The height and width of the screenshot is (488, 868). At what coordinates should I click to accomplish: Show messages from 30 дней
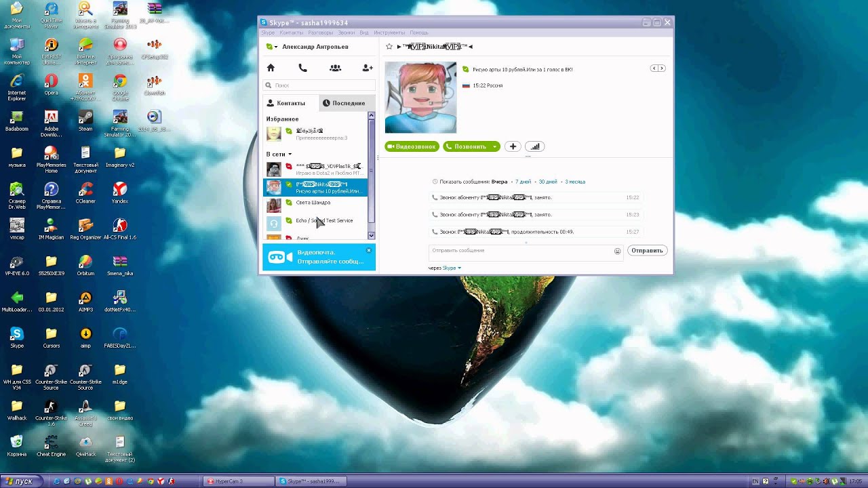pyautogui.click(x=548, y=182)
